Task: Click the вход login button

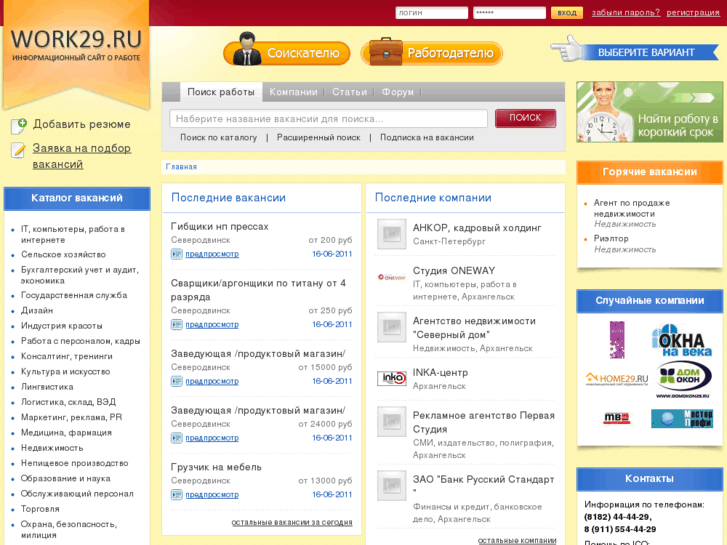Action: coord(567,13)
